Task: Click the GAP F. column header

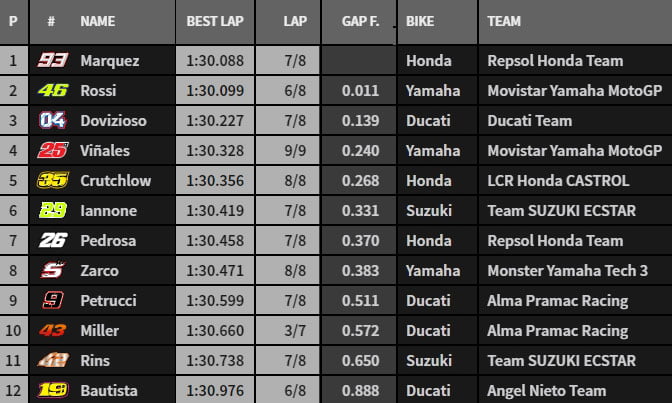Action: 359,21
